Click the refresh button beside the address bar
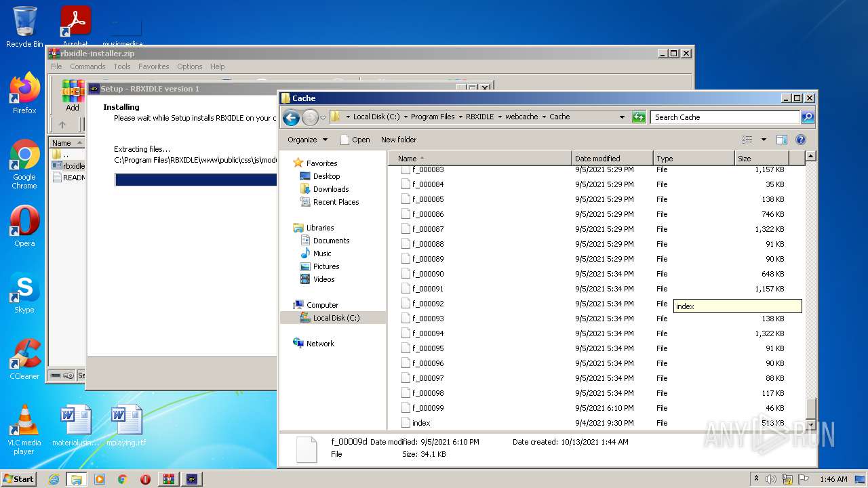 point(639,117)
